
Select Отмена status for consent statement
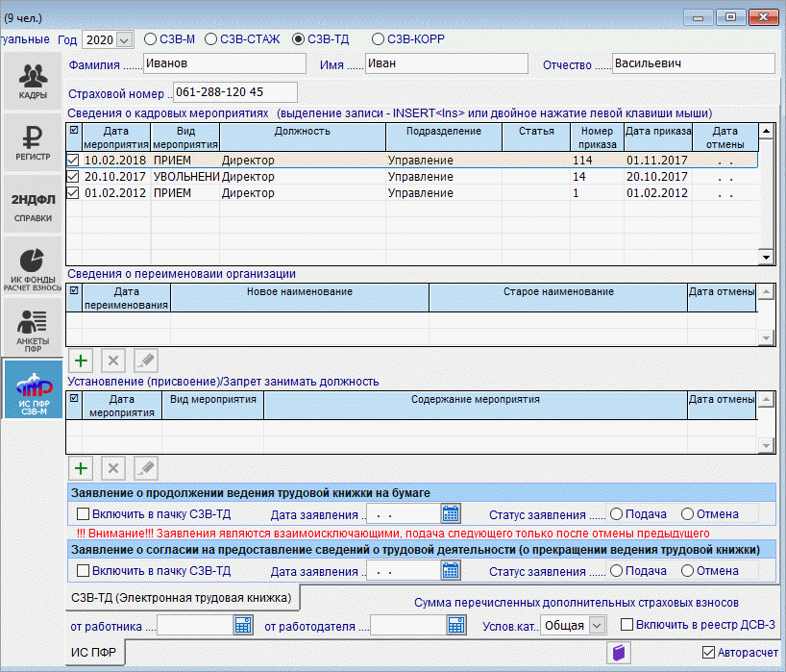pos(688,571)
